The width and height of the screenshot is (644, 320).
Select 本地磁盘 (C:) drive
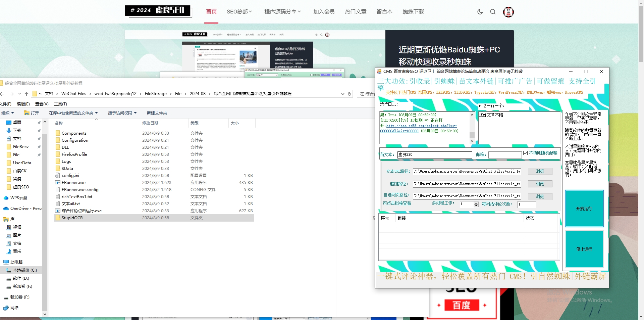pos(24,270)
